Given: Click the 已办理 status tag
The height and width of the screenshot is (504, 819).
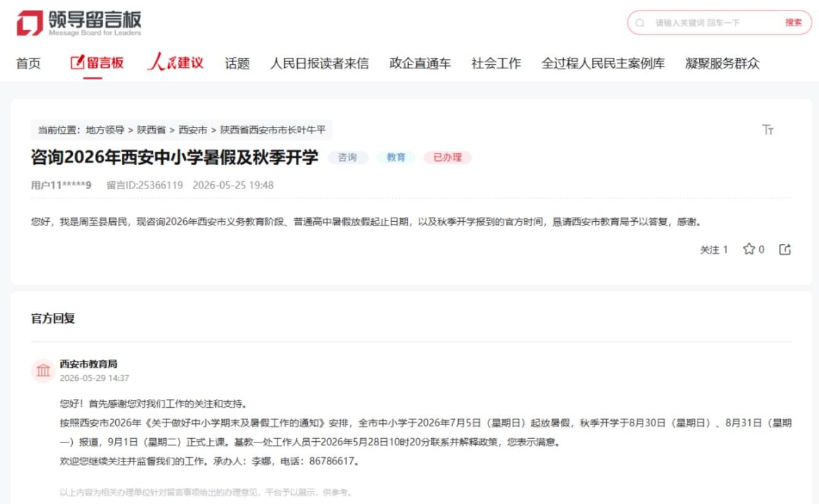Looking at the screenshot, I should (x=447, y=158).
